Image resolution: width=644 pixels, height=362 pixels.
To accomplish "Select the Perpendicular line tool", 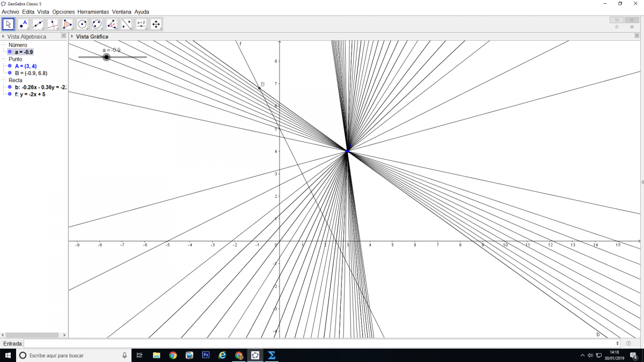I will pos(53,24).
